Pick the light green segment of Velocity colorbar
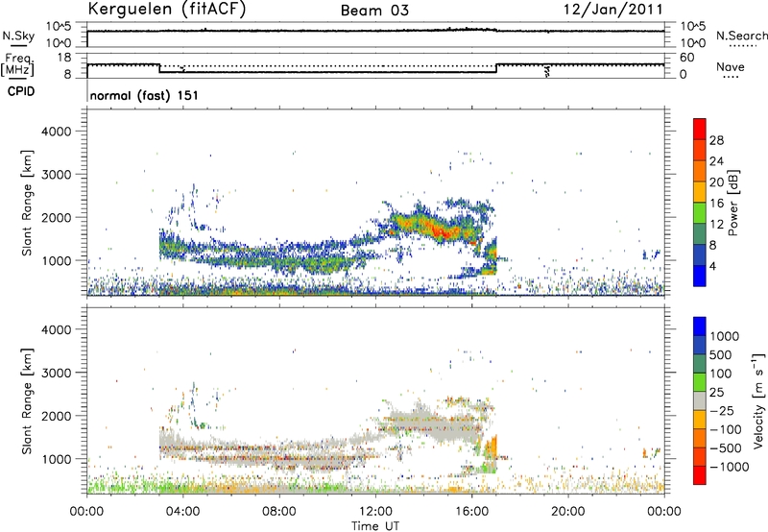This screenshot has height=532, width=768. (x=700, y=382)
